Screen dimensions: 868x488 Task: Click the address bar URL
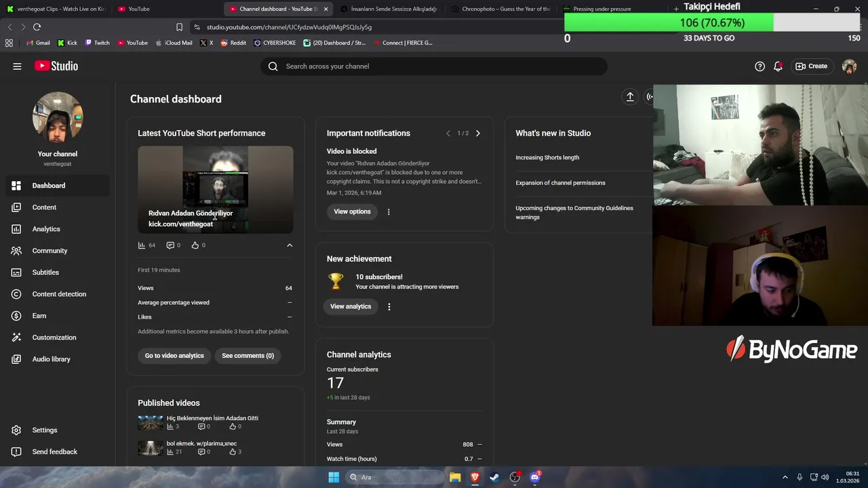(x=289, y=27)
